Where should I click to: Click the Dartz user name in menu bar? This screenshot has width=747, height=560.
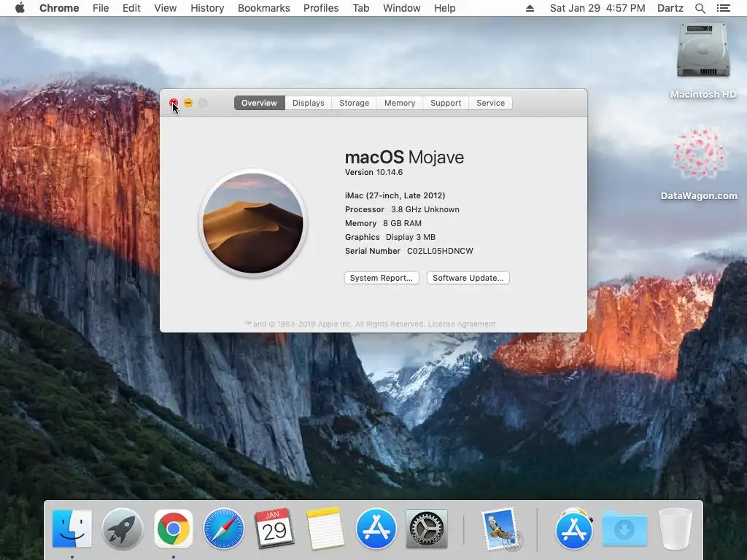670,8
